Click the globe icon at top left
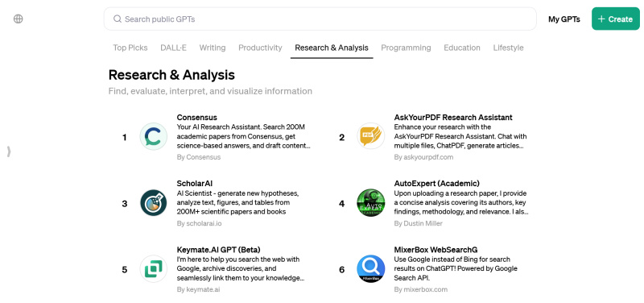Screen dimensions: 644x303 (x=18, y=19)
